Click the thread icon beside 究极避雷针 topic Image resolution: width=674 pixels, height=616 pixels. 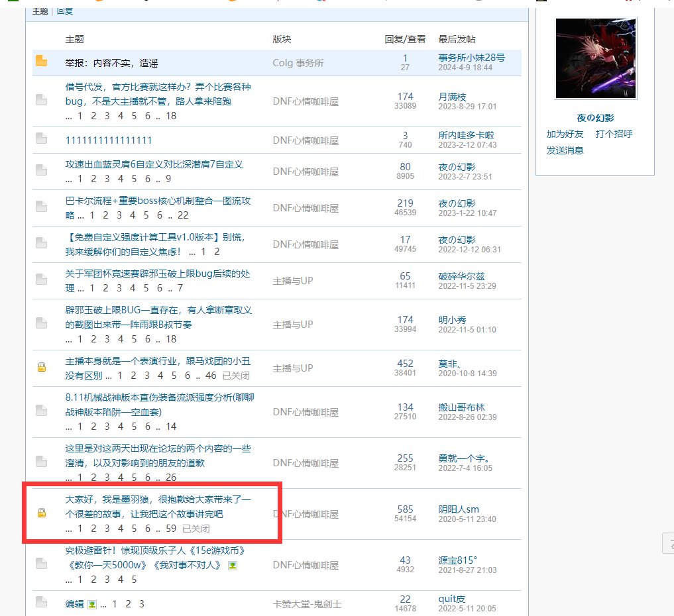click(42, 564)
